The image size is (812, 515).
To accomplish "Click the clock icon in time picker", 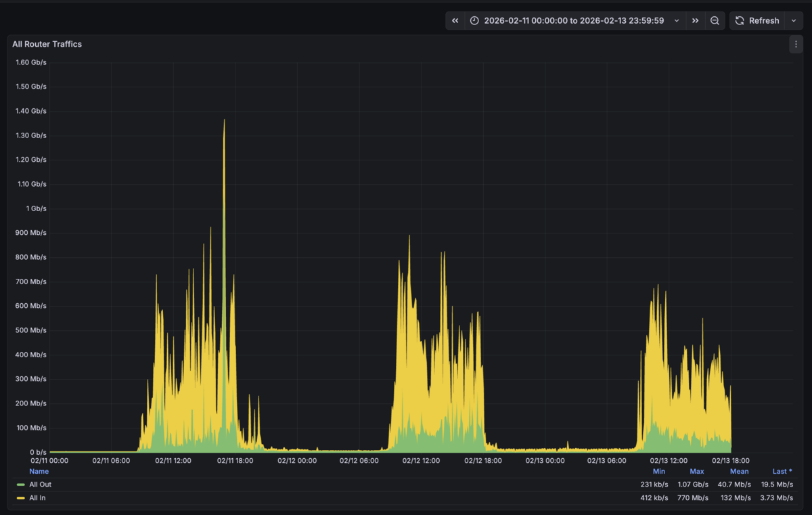I will (474, 21).
